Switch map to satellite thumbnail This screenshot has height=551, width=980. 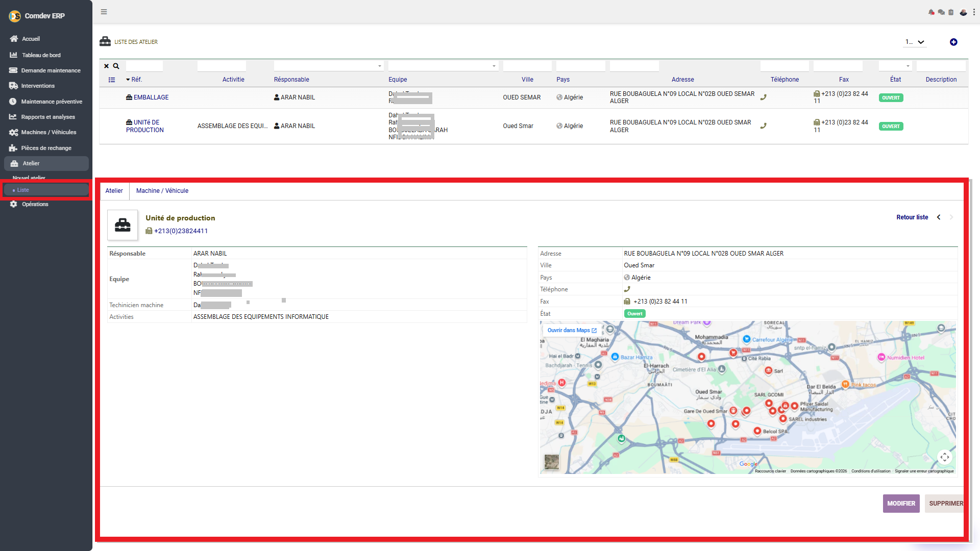pos(552,462)
